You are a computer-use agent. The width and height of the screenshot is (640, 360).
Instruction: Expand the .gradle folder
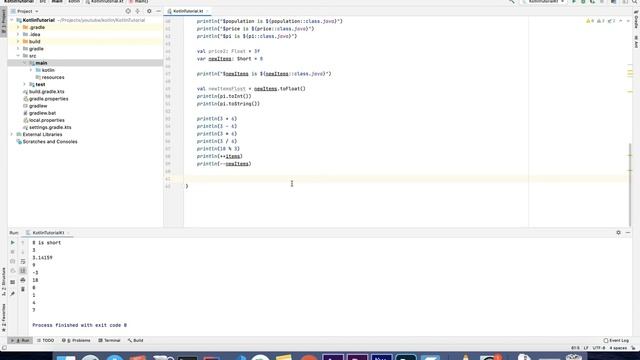18,27
